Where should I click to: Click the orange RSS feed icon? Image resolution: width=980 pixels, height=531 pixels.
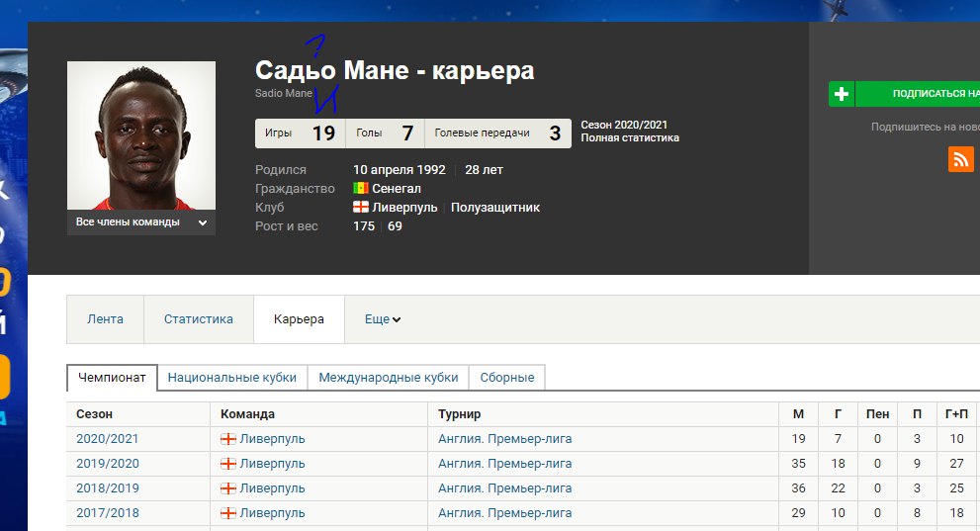[960, 158]
